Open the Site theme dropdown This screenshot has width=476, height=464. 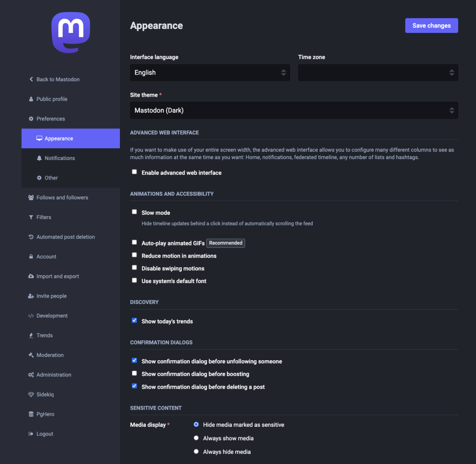pyautogui.click(x=294, y=110)
